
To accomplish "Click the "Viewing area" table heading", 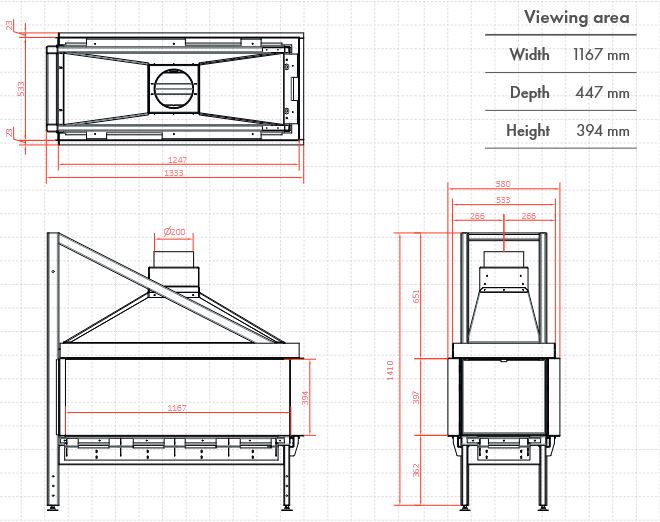I will point(576,17).
